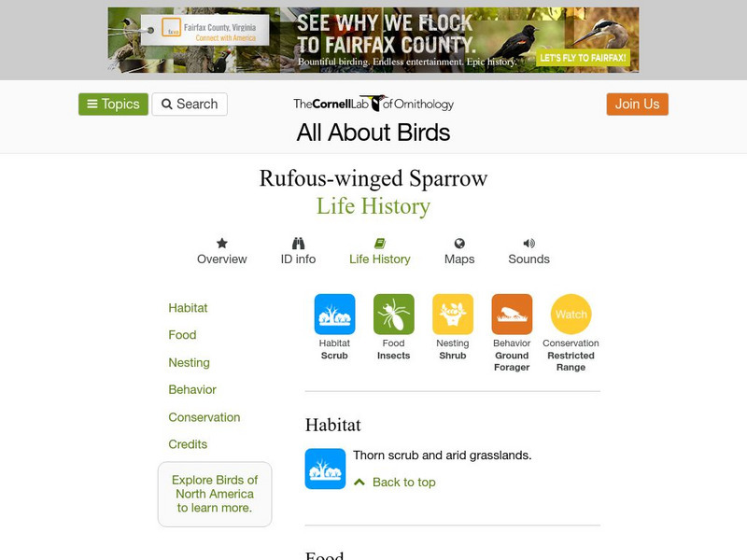The image size is (747, 560).
Task: Jump to Conservation section in sidebar
Action: click(204, 417)
